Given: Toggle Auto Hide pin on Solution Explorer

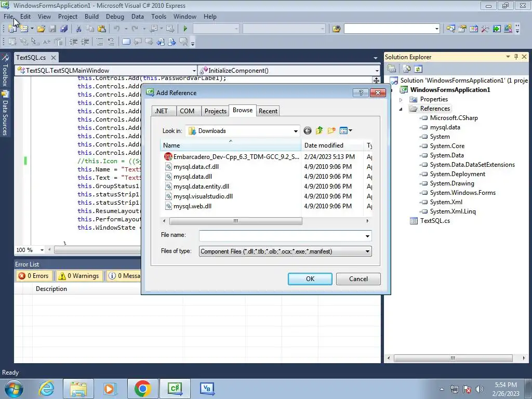Looking at the screenshot, I should tap(516, 57).
